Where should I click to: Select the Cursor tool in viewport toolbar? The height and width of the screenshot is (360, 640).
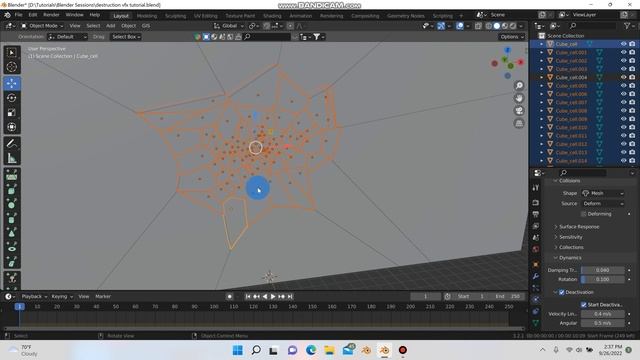[11, 67]
